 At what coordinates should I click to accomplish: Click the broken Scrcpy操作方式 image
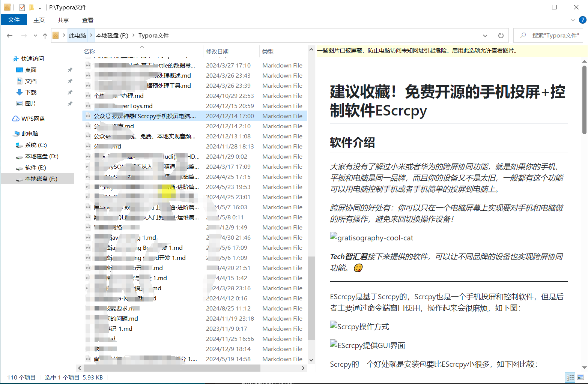point(359,327)
